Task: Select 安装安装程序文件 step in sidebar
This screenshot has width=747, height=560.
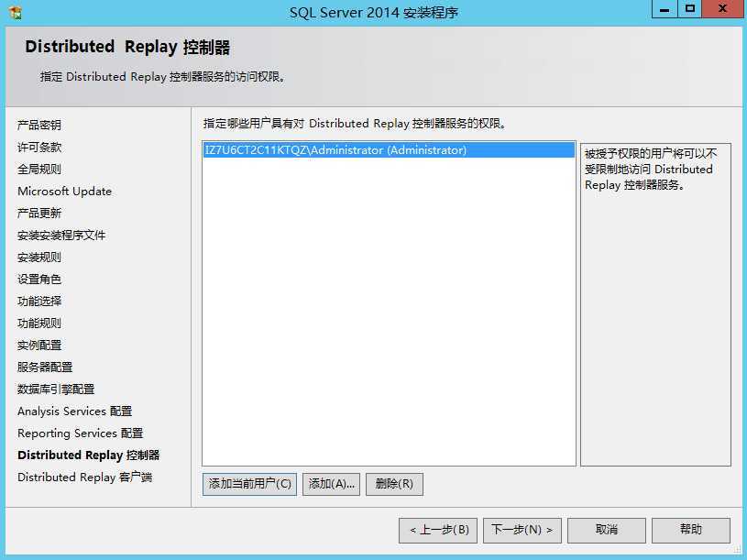Action: (61, 236)
